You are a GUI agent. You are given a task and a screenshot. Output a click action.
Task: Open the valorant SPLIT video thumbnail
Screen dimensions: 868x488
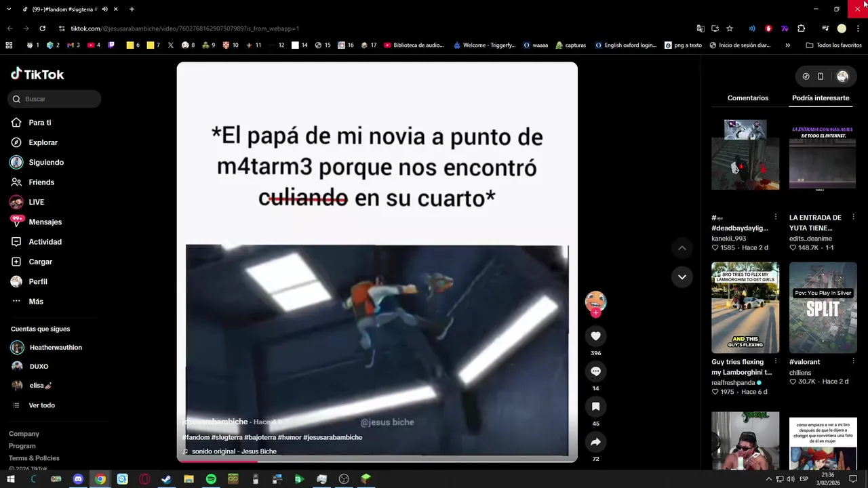(823, 308)
